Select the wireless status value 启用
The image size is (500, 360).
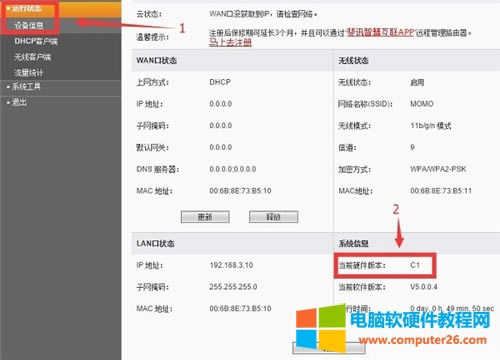pos(417,82)
